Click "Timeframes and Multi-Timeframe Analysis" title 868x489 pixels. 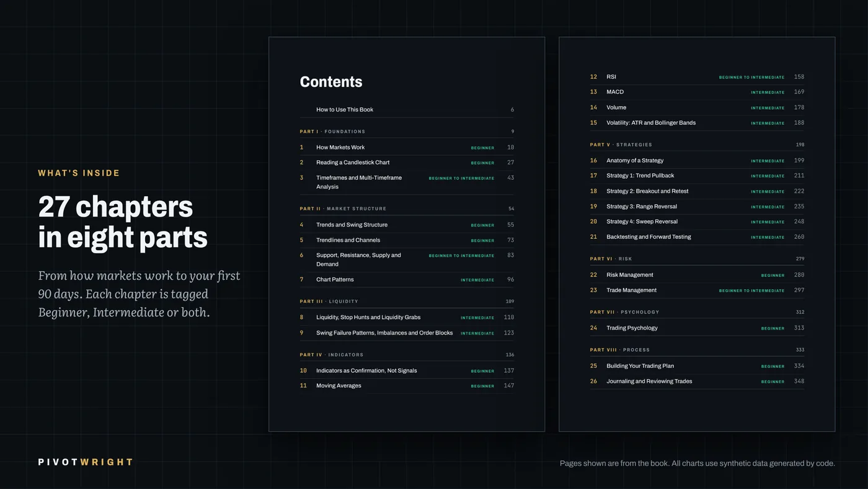pyautogui.click(x=359, y=182)
